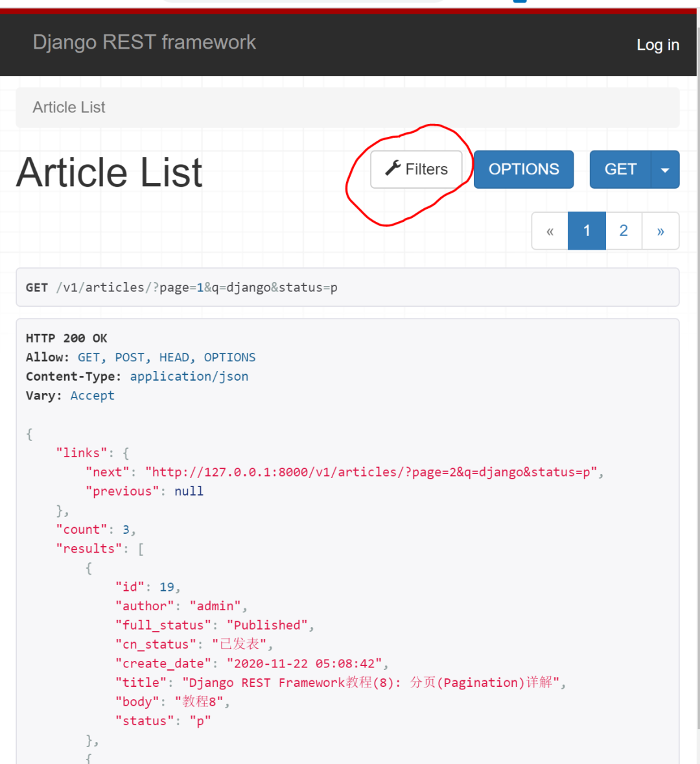Click the GET request button
This screenshot has height=764, width=700.
coord(620,169)
